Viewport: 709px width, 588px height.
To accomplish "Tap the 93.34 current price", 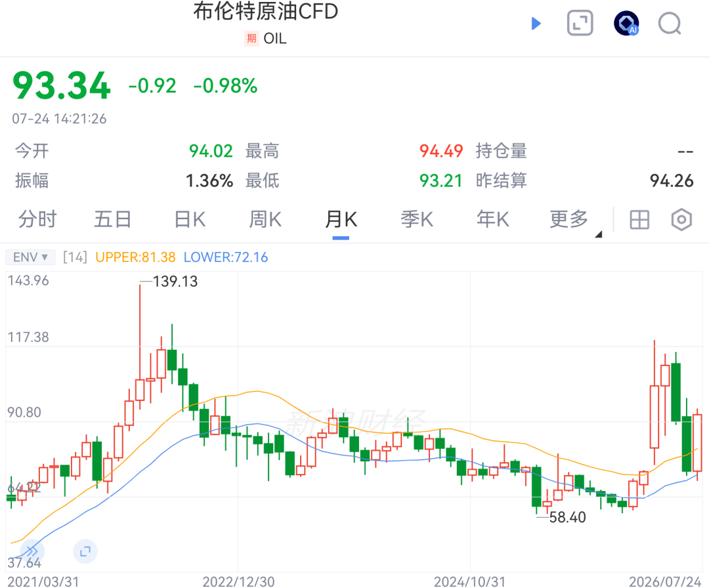I will click(62, 85).
